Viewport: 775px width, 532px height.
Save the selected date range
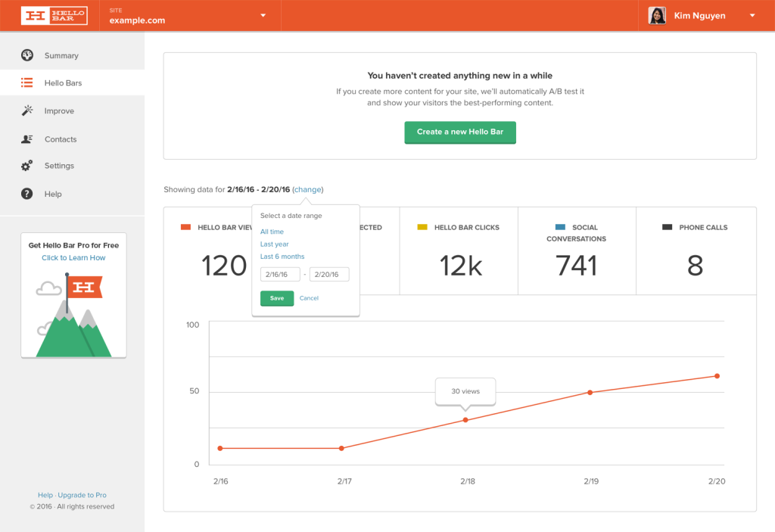point(277,298)
